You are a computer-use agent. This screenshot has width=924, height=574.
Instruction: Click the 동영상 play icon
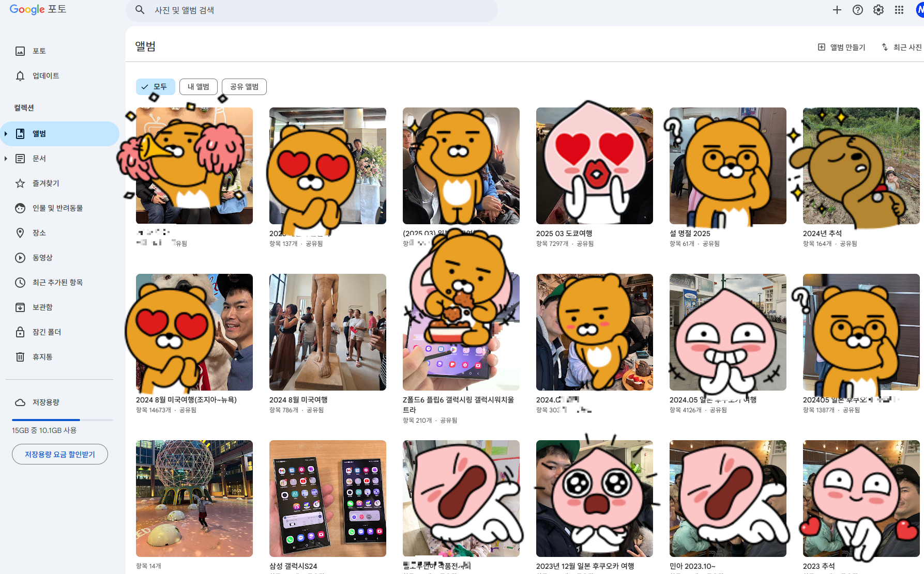point(20,258)
